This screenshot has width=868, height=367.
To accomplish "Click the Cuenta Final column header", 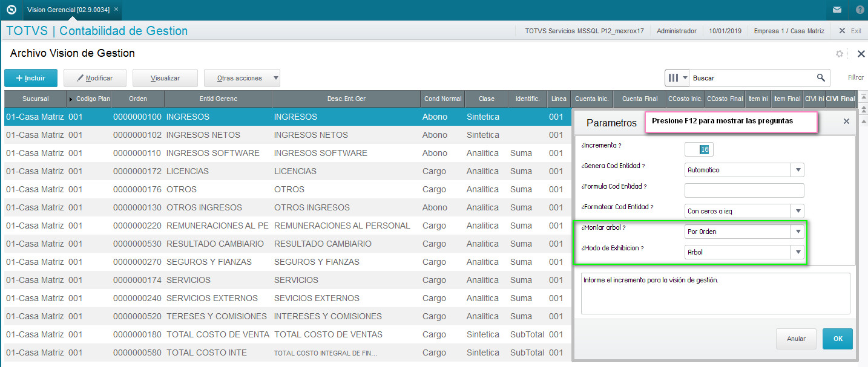I will pos(639,99).
